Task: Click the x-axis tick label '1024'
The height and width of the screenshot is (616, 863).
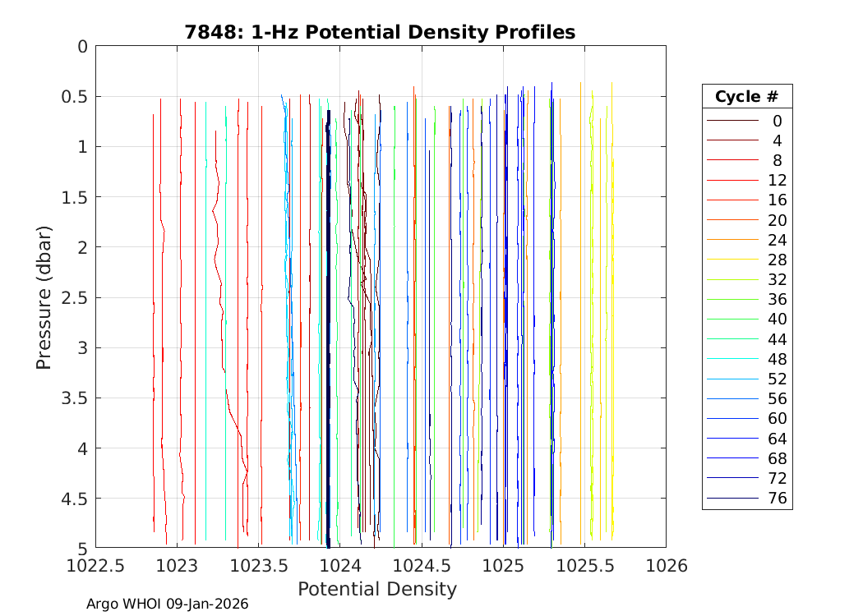Action: pyautogui.click(x=339, y=565)
